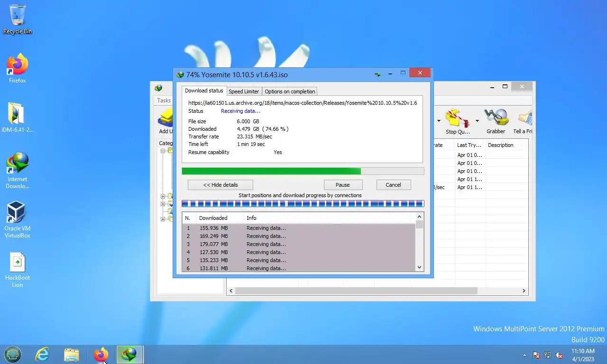Click the Stop Queue toolbar icon in IDM
This screenshot has height=364, width=607.
click(457, 121)
